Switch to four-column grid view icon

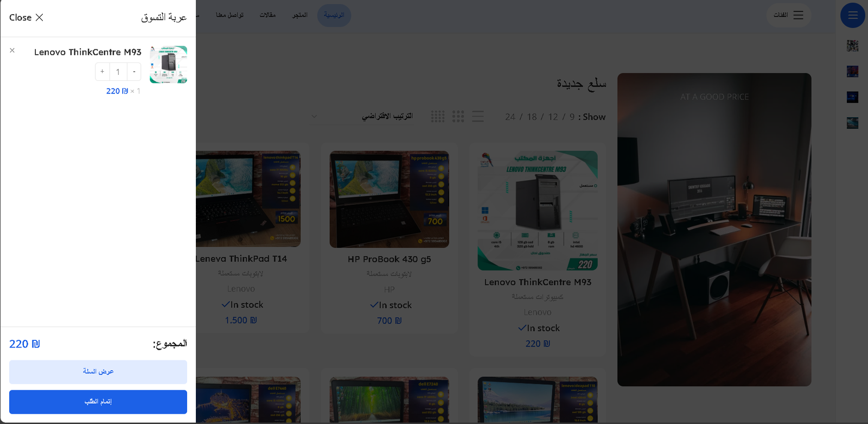click(438, 116)
